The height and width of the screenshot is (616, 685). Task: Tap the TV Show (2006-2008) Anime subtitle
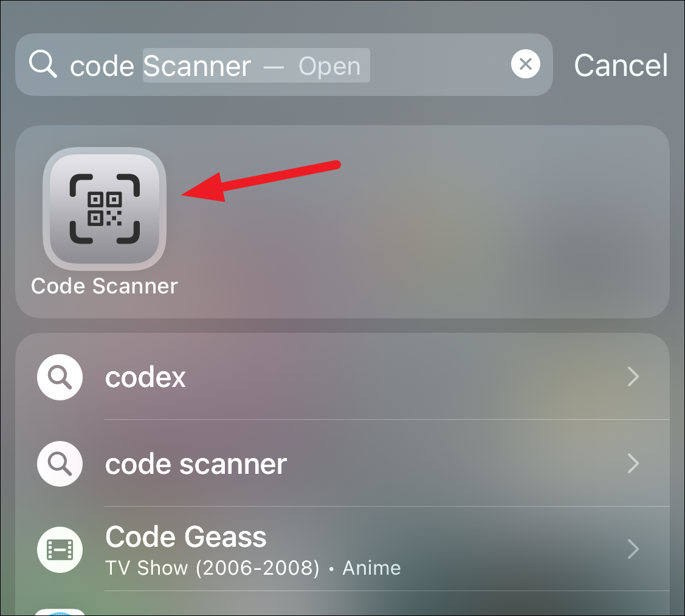click(253, 568)
